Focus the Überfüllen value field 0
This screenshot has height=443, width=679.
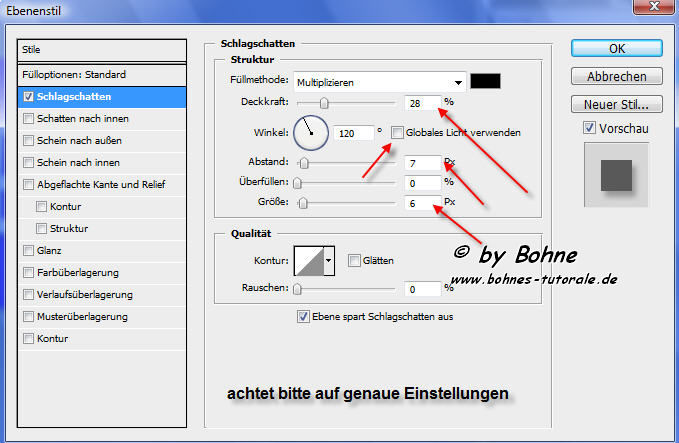coord(423,183)
